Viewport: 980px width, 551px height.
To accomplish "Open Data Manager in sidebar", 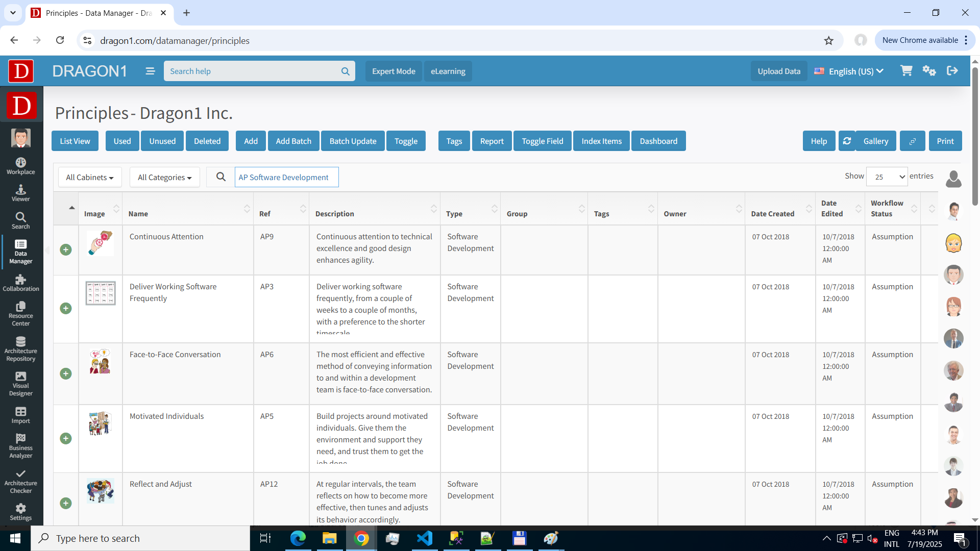I will [x=20, y=252].
